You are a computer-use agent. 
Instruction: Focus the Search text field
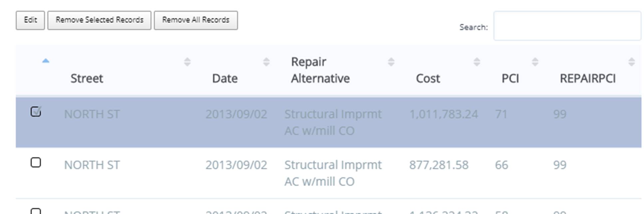[567, 26]
